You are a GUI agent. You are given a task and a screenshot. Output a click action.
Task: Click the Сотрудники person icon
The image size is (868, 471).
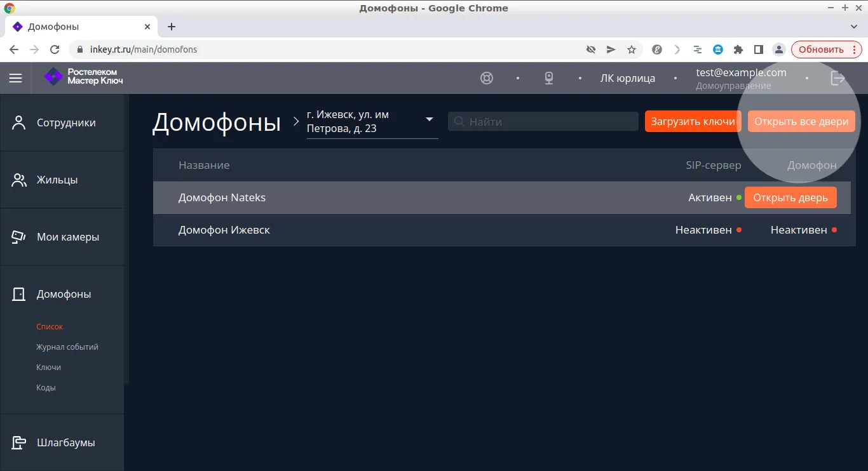19,123
